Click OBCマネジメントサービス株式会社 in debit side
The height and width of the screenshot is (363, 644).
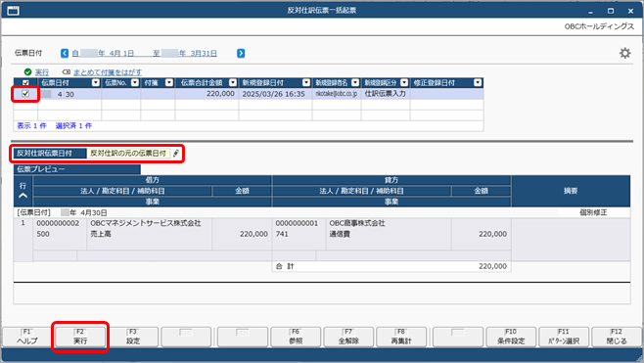(x=146, y=223)
